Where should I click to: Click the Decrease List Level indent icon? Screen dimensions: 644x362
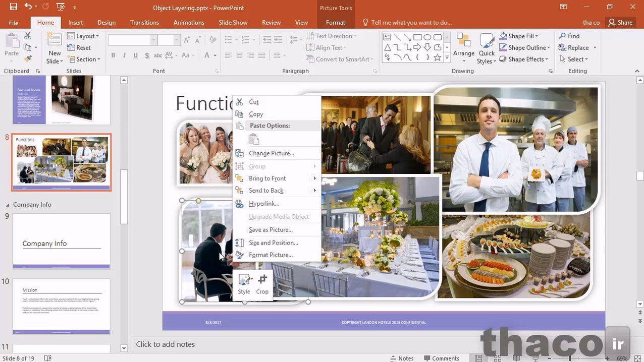point(266,39)
